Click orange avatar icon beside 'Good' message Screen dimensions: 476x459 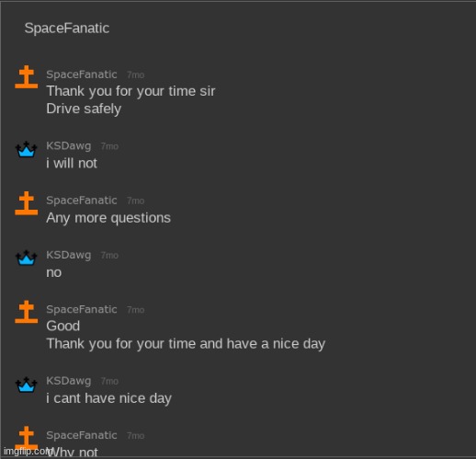(27, 312)
